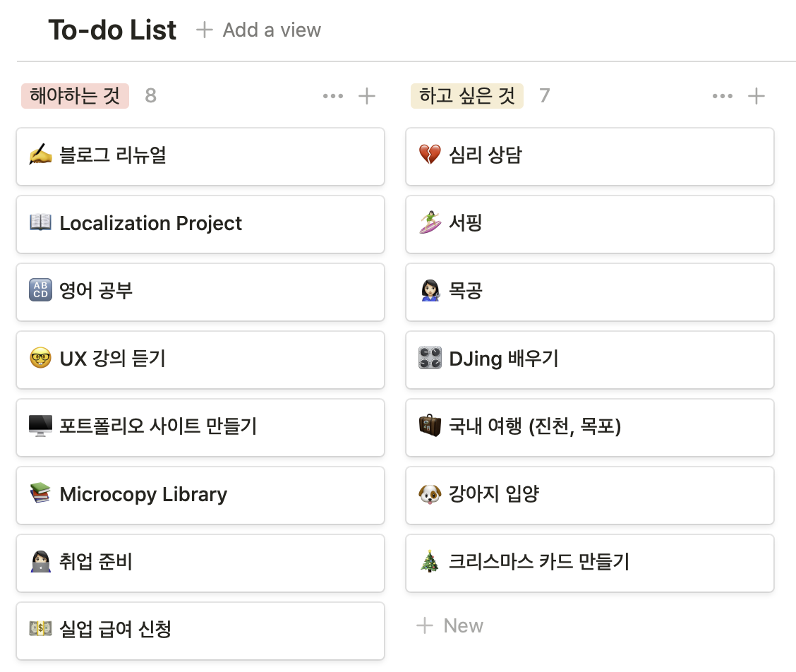
Task: Click the Christmas tree icon on 크리스마스 카드 card
Action: click(x=430, y=561)
